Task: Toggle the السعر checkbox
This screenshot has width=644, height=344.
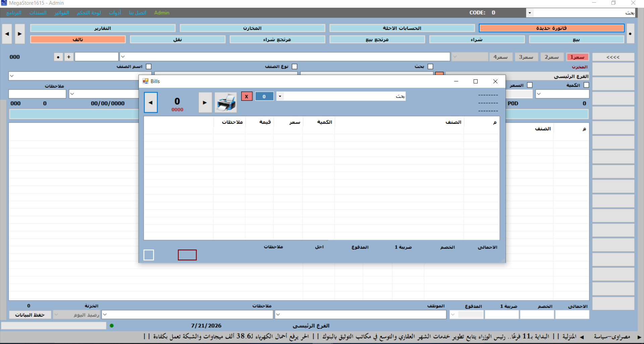Action: (530, 85)
